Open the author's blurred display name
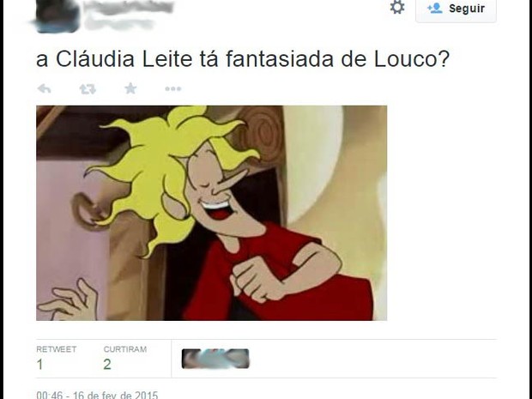 pos(129,7)
